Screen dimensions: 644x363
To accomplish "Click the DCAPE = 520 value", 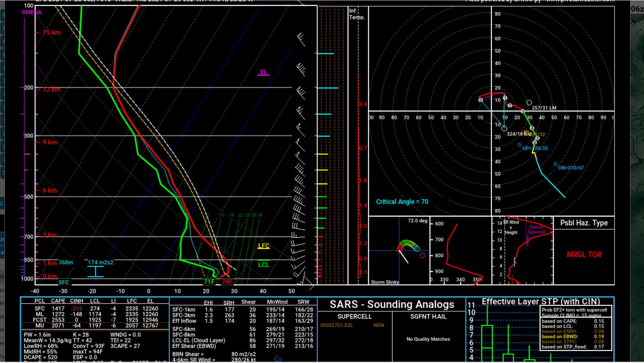I will pos(41,357).
